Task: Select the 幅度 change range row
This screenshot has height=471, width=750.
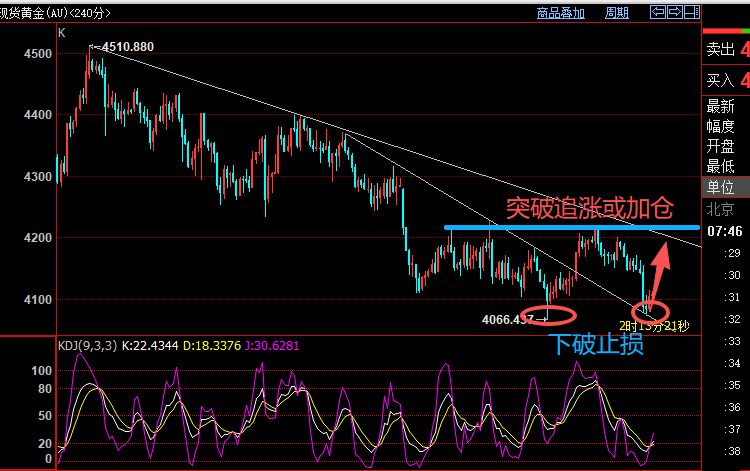Action: click(726, 126)
